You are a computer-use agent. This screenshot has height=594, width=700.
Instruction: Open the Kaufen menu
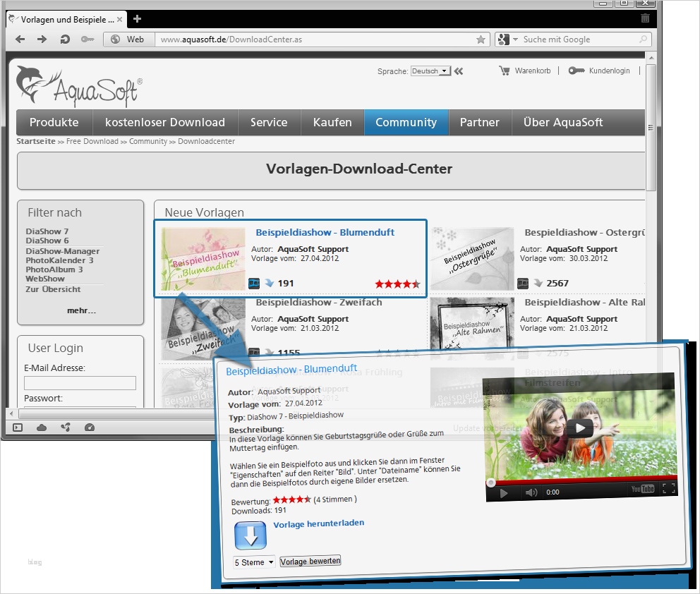pos(332,122)
